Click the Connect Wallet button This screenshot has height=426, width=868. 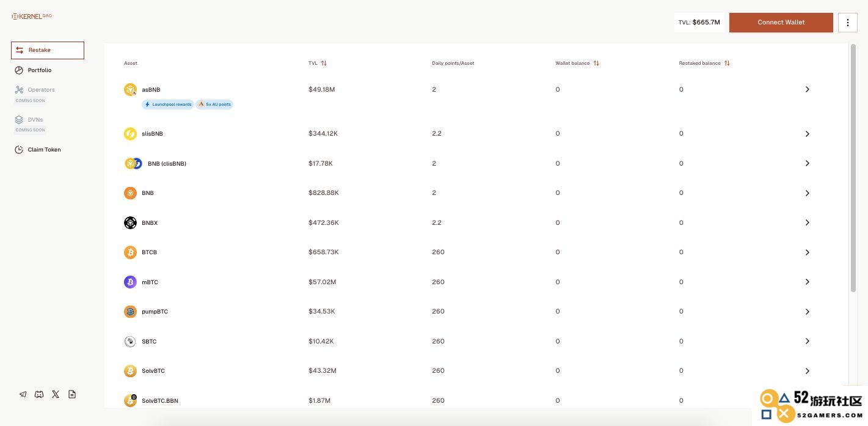pos(781,22)
